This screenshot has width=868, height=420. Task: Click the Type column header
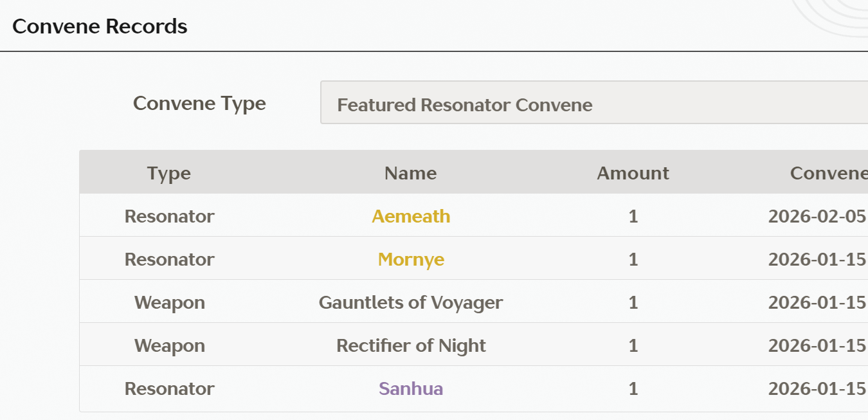coord(169,173)
